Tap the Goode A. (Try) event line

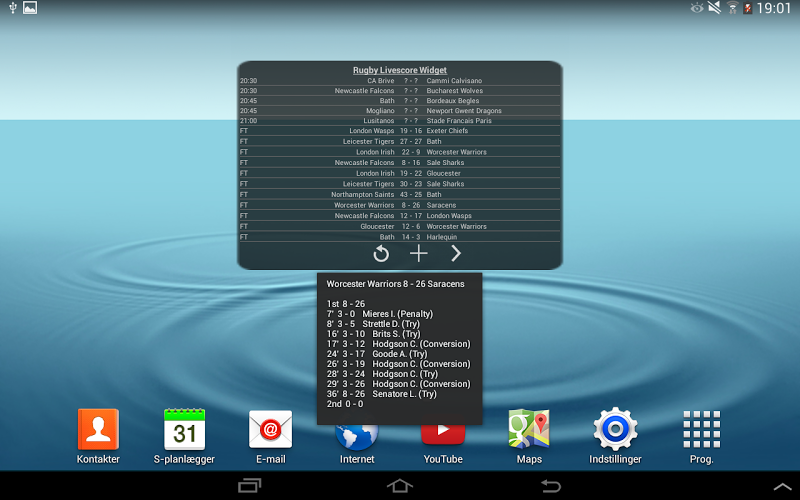[x=377, y=354]
